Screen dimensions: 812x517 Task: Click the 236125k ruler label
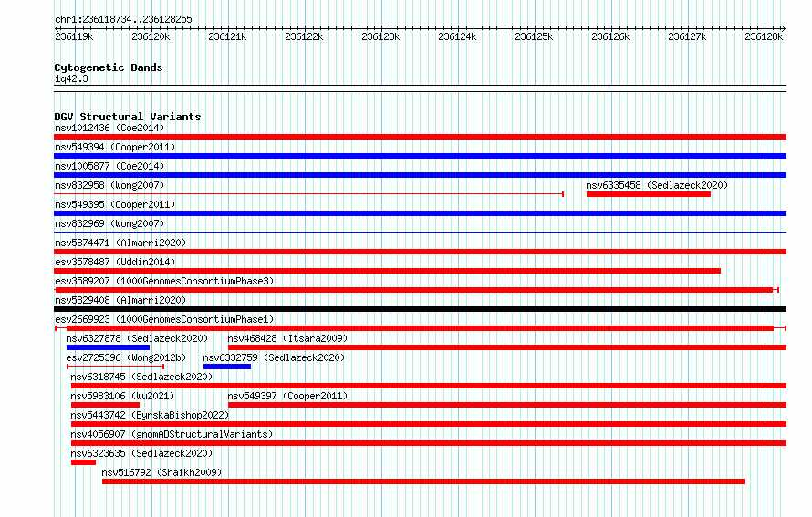pyautogui.click(x=534, y=36)
